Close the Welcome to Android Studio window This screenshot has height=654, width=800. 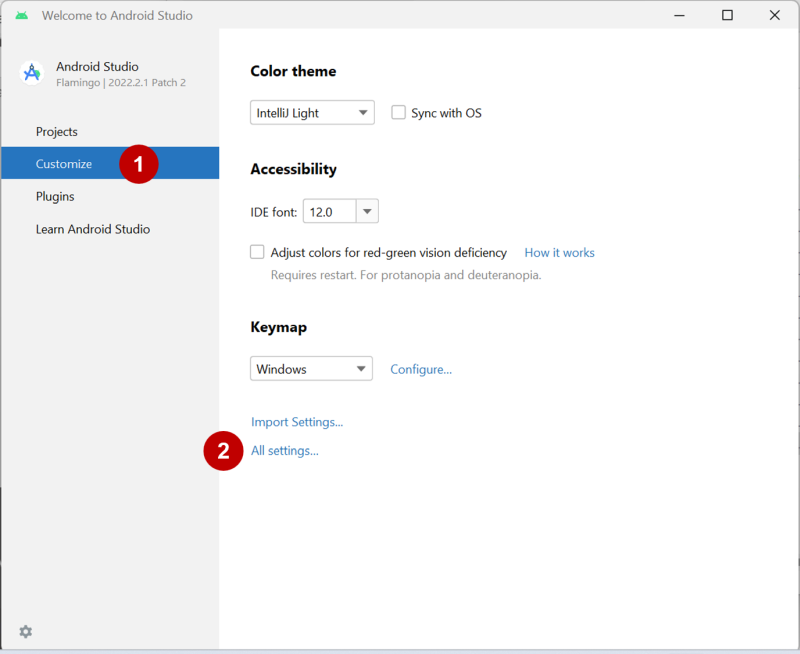click(774, 15)
